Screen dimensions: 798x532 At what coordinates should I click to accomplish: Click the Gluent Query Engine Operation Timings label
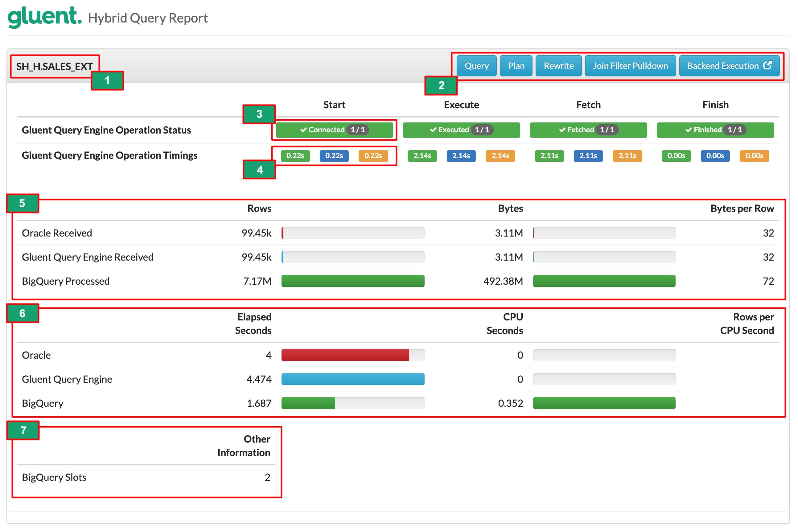(x=109, y=155)
